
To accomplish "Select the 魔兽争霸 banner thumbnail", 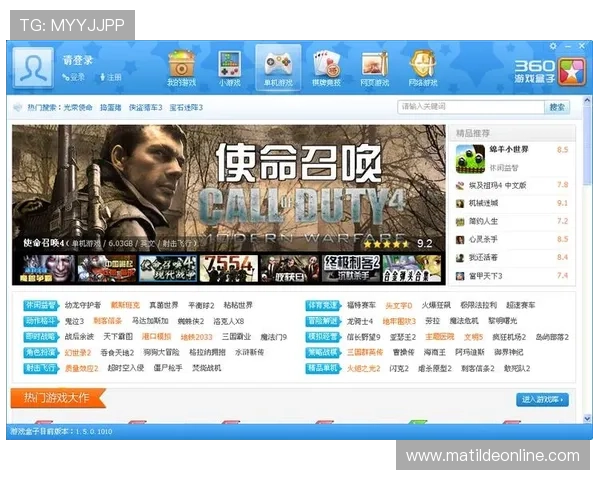I will click(x=46, y=269).
